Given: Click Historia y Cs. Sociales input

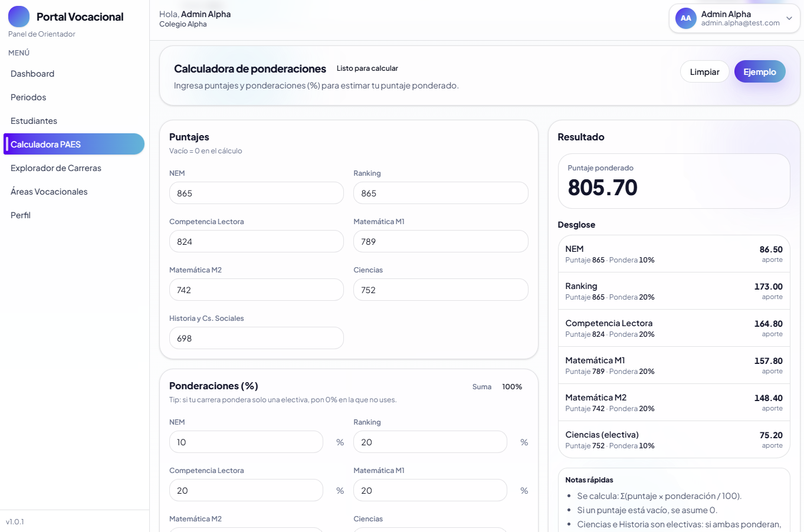Looking at the screenshot, I should [256, 338].
